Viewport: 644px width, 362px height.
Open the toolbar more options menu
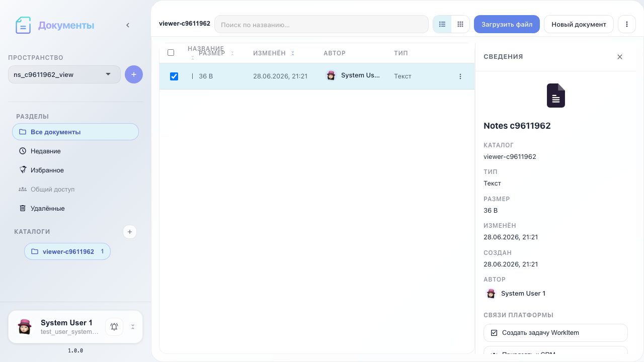[x=627, y=24]
